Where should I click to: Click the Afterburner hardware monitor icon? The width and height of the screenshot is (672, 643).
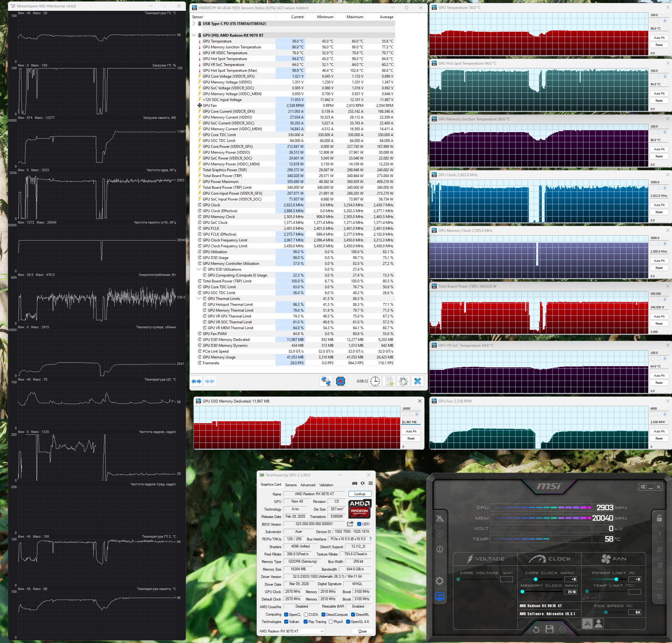tap(439, 596)
